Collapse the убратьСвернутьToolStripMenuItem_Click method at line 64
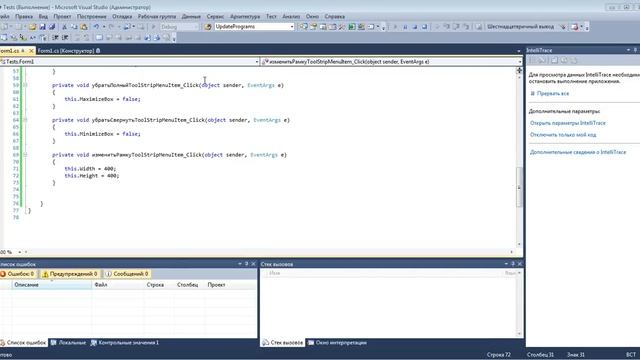This screenshot has width=640, height=360. click(25, 120)
